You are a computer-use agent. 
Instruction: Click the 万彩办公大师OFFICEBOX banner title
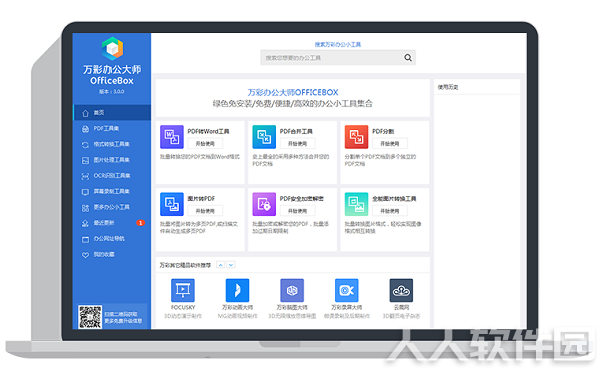(293, 92)
